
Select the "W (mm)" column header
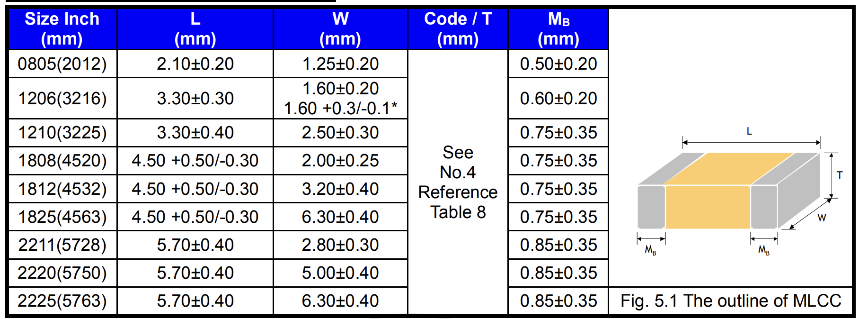[340, 29]
